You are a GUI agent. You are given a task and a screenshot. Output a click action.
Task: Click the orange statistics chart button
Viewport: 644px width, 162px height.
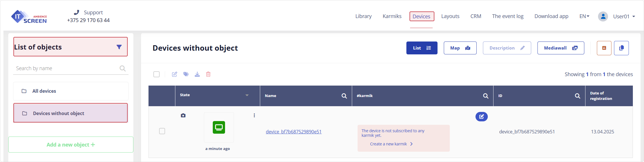[x=604, y=48]
